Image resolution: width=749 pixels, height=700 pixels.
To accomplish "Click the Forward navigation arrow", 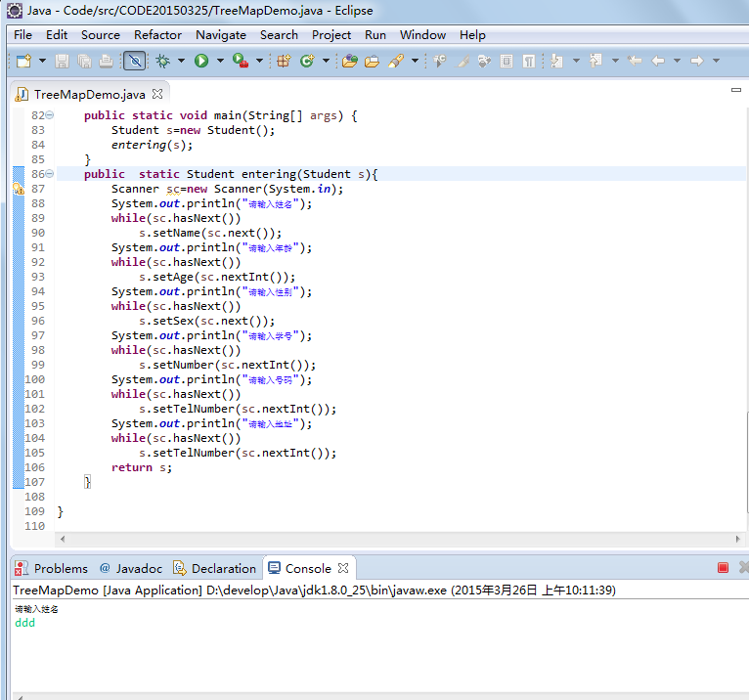I will coord(697,62).
